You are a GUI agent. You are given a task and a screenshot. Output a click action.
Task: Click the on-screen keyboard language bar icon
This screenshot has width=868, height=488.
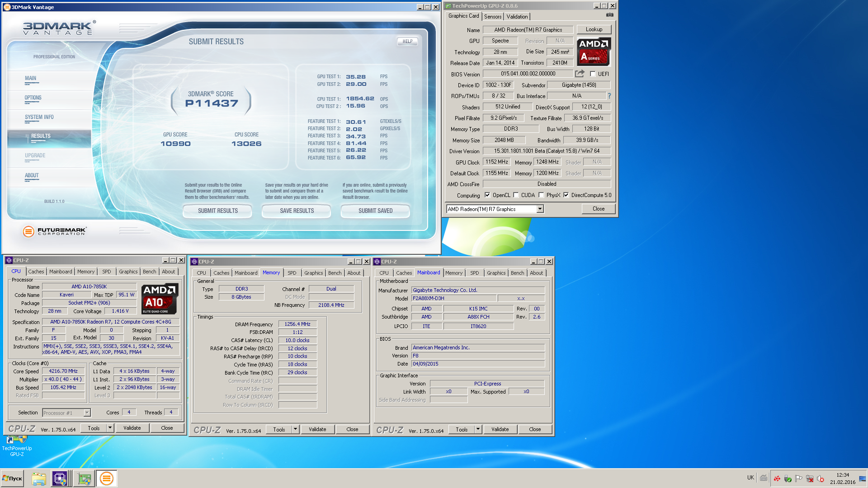click(764, 478)
